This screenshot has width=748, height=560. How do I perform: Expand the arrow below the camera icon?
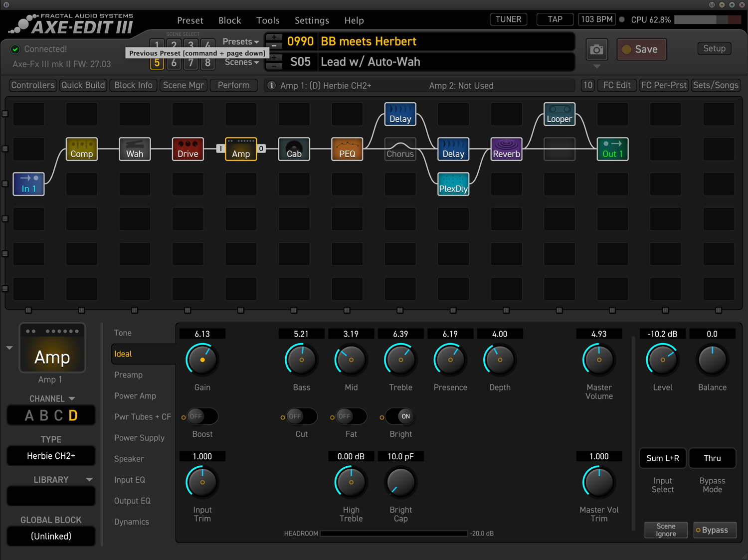(597, 66)
